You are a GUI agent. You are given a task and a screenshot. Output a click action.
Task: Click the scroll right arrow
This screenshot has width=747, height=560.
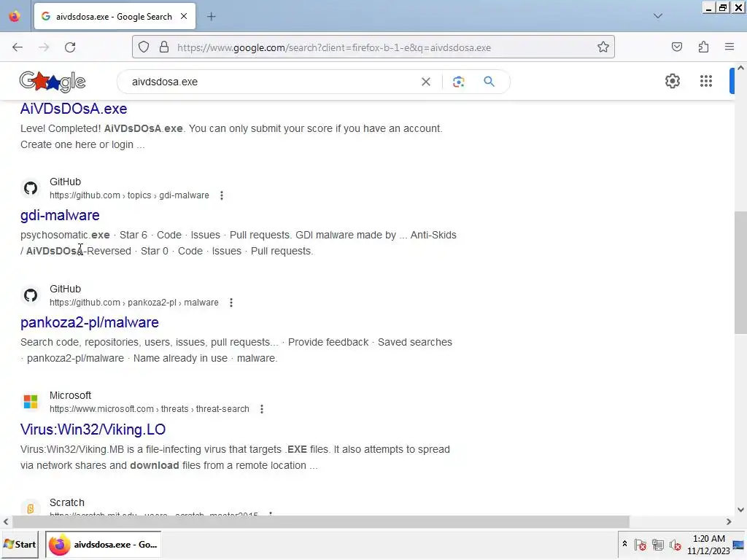tap(729, 522)
